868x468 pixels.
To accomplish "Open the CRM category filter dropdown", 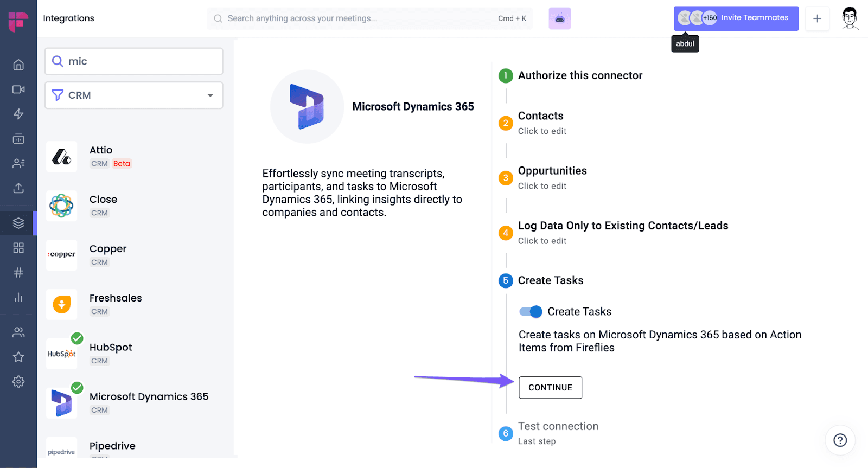I will (x=134, y=95).
